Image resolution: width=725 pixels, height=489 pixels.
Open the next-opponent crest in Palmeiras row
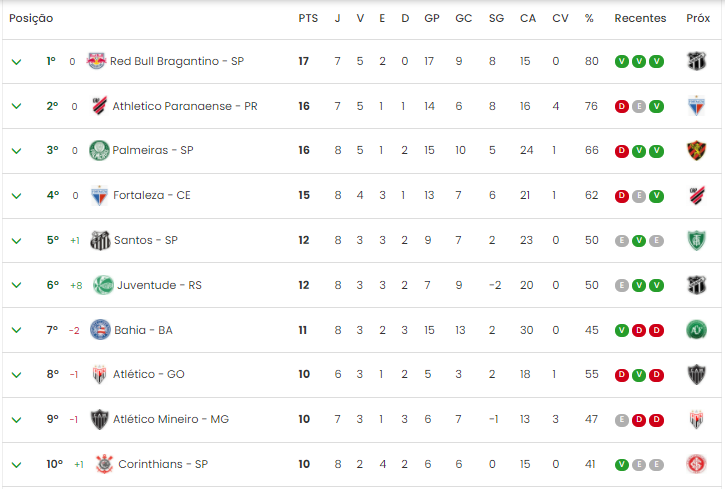click(696, 151)
